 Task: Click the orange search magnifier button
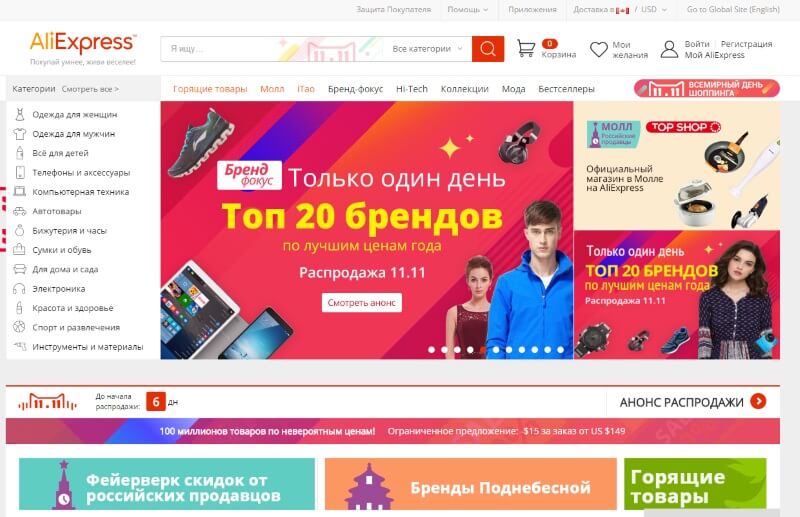[488, 49]
